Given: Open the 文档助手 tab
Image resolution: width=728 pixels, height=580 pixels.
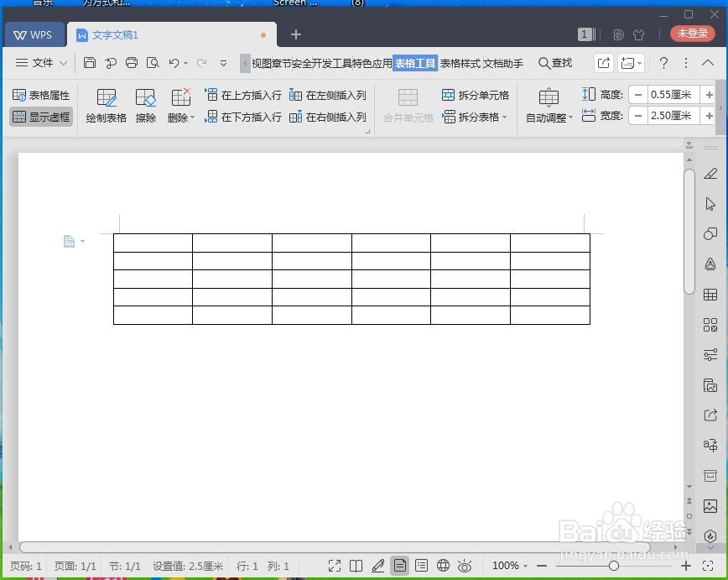Looking at the screenshot, I should (503, 63).
